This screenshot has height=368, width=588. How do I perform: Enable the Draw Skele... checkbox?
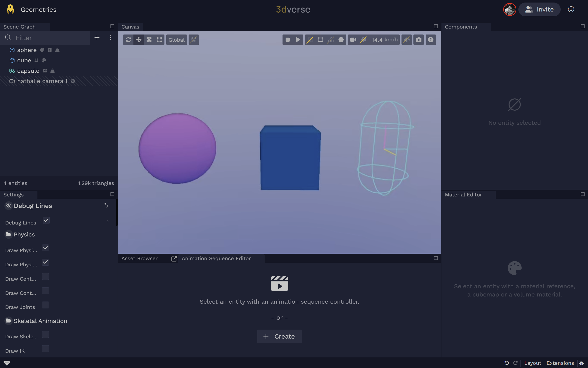tap(45, 334)
